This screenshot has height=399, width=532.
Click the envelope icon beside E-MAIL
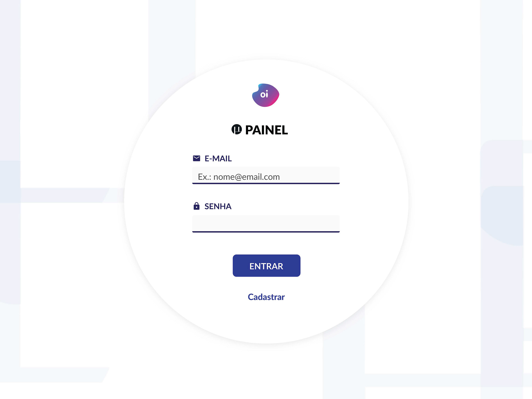(196, 158)
